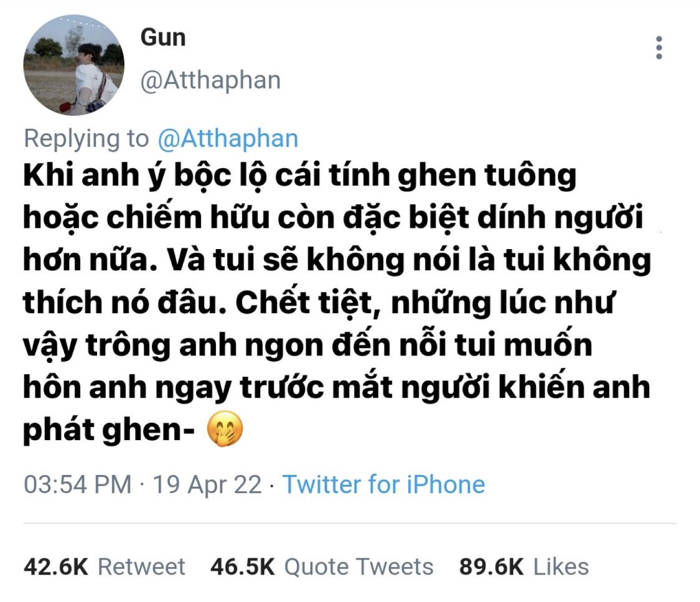Click the display name Gun

click(x=163, y=37)
